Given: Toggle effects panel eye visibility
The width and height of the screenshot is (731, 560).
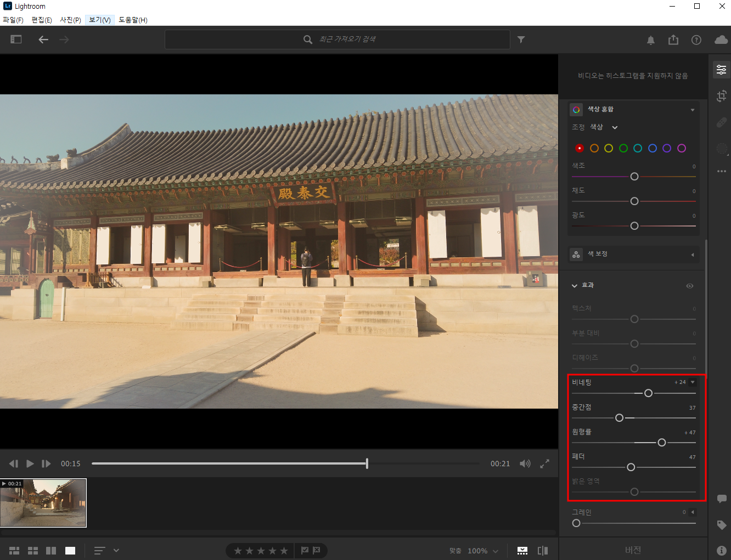Looking at the screenshot, I should 690,286.
